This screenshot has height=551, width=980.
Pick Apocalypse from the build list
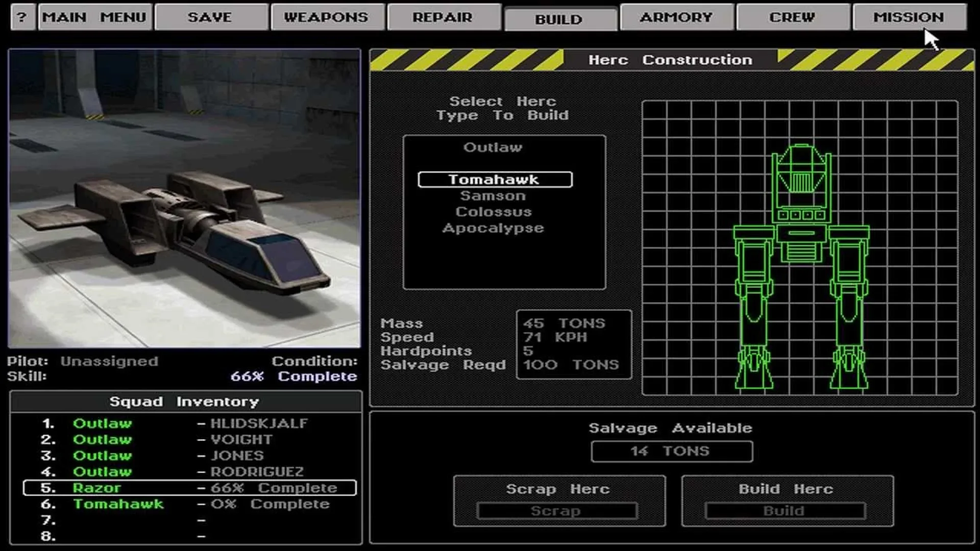coord(493,228)
